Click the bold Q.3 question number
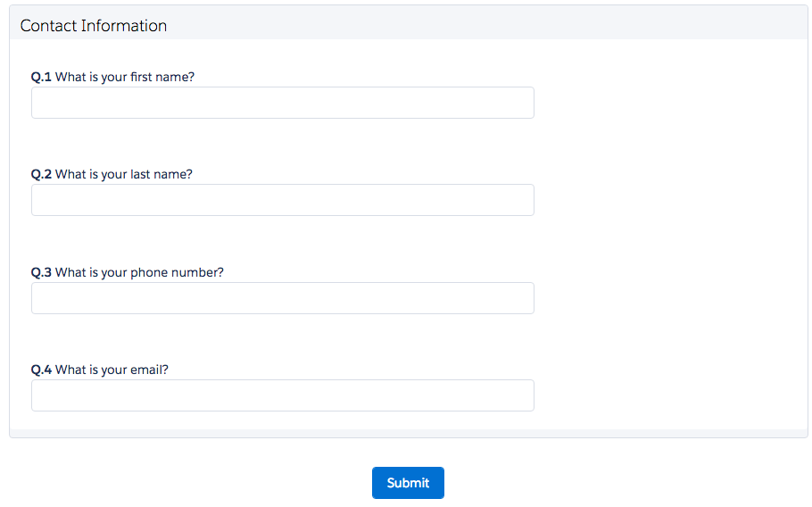Screen dimensions: 812x507 point(42,272)
